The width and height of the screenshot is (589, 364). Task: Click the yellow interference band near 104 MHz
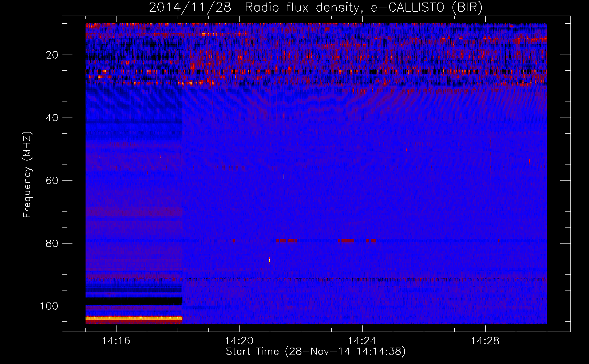click(134, 318)
